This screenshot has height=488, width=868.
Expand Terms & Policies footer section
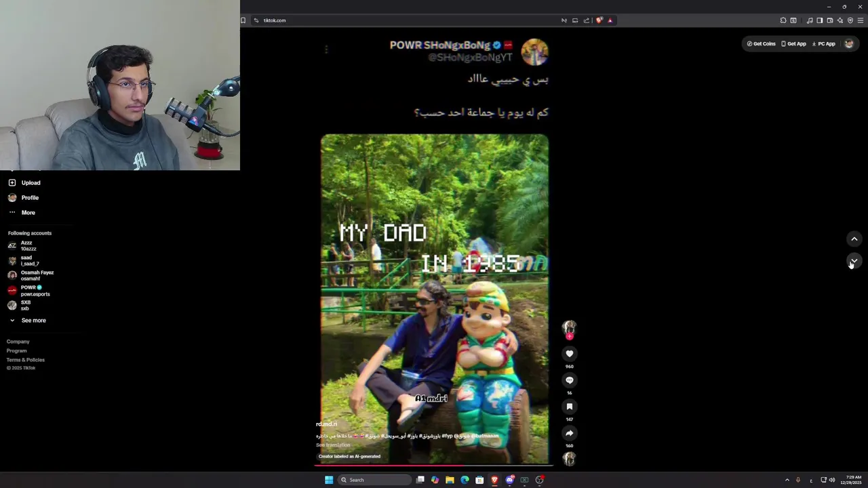pyautogui.click(x=26, y=360)
